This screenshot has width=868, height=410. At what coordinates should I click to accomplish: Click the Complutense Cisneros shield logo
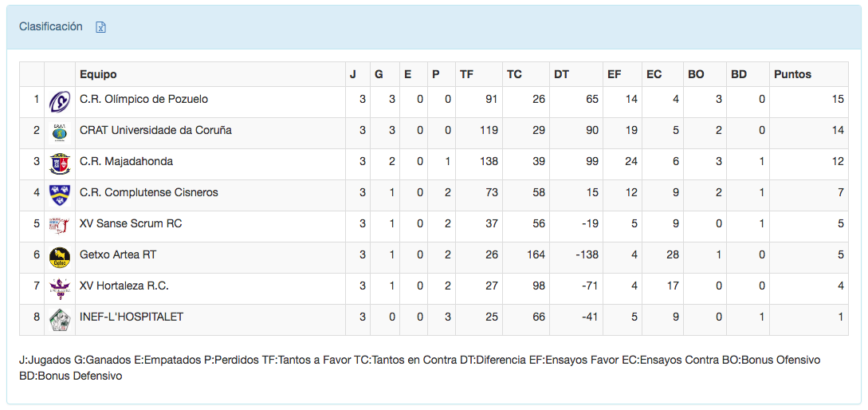pyautogui.click(x=59, y=194)
